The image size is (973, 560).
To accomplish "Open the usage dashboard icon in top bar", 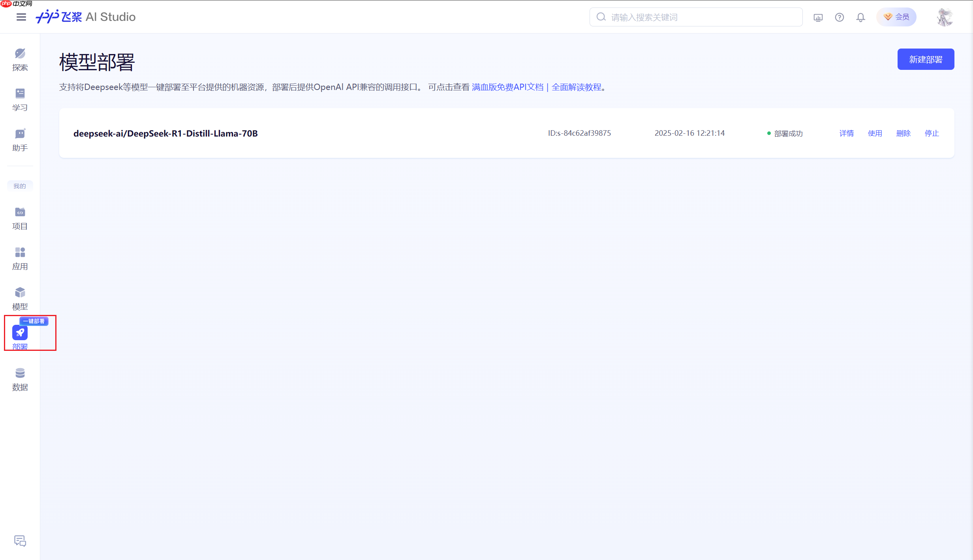I will pos(818,17).
